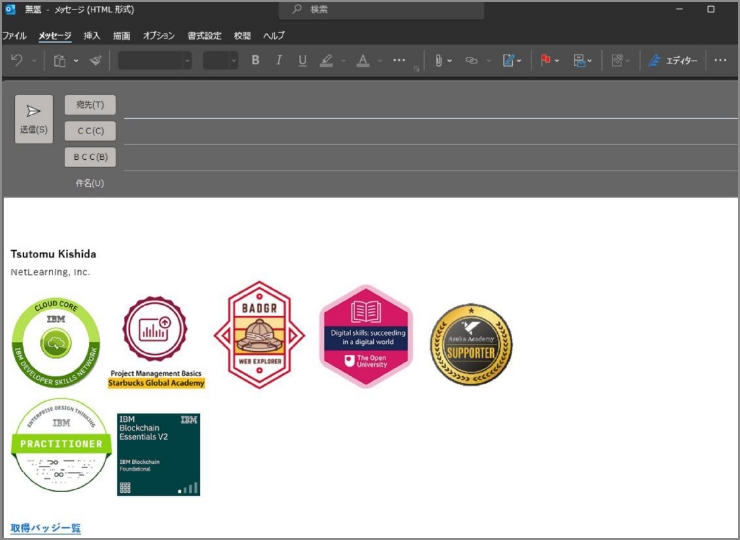
Task: Click the Tsutomu Kishida signature name
Action: coord(53,254)
